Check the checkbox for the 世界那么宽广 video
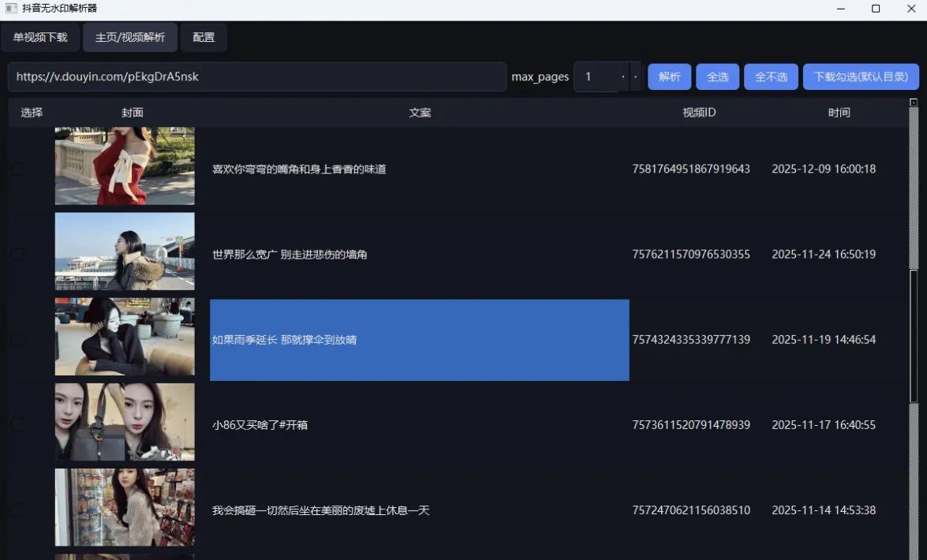The height and width of the screenshot is (560, 927). coord(17,253)
